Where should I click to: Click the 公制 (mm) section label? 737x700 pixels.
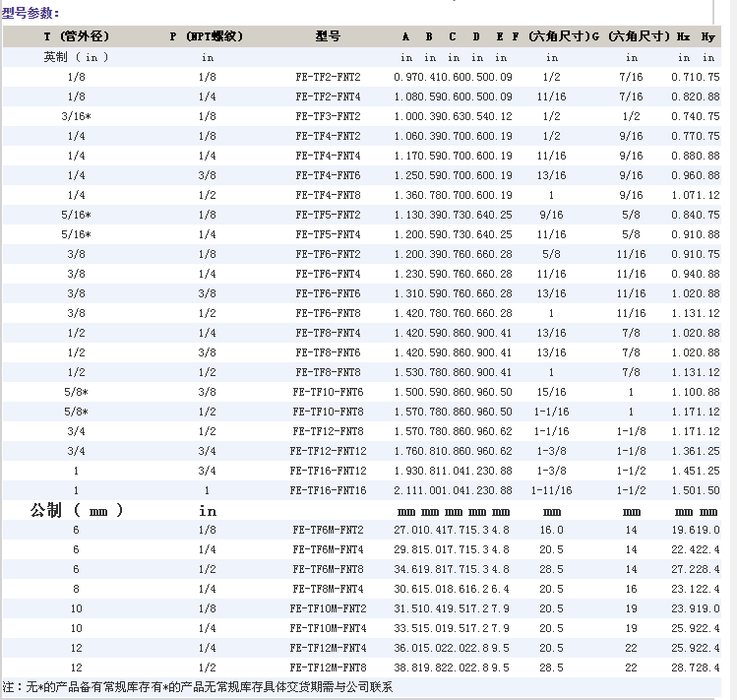coord(76,510)
